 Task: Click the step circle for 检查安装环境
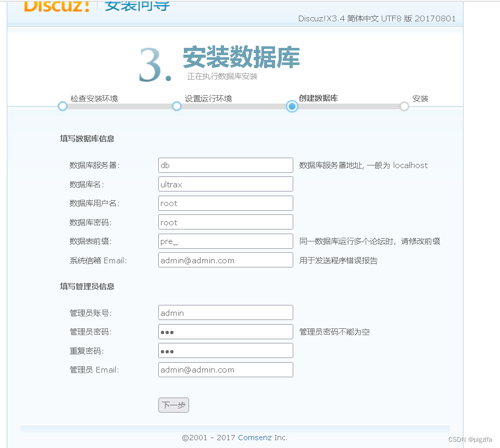point(63,106)
